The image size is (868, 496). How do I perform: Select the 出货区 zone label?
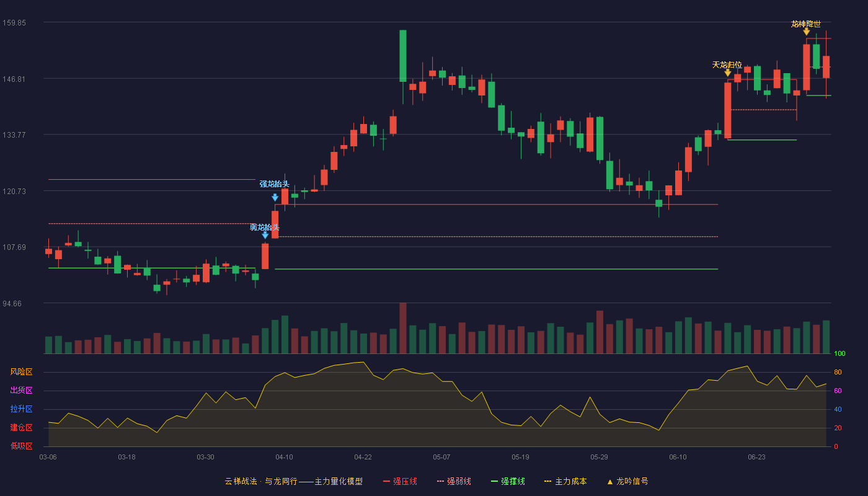click(21, 391)
